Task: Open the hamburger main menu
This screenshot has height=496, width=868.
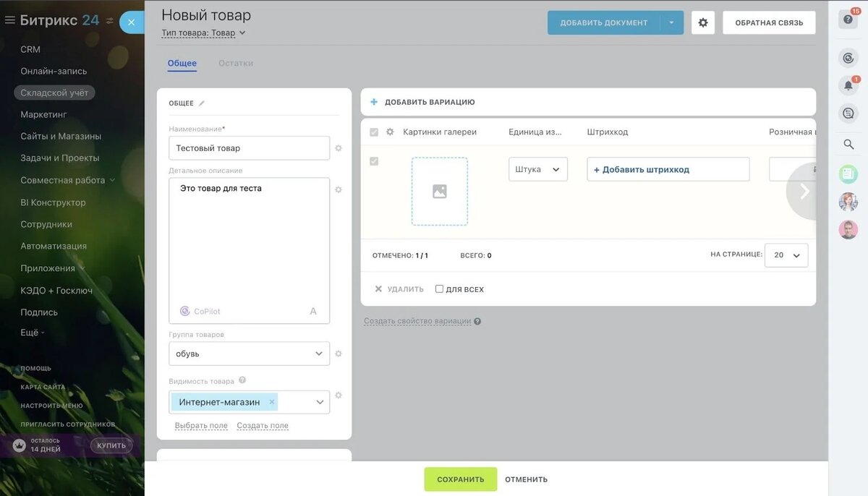Action: pyautogui.click(x=9, y=20)
